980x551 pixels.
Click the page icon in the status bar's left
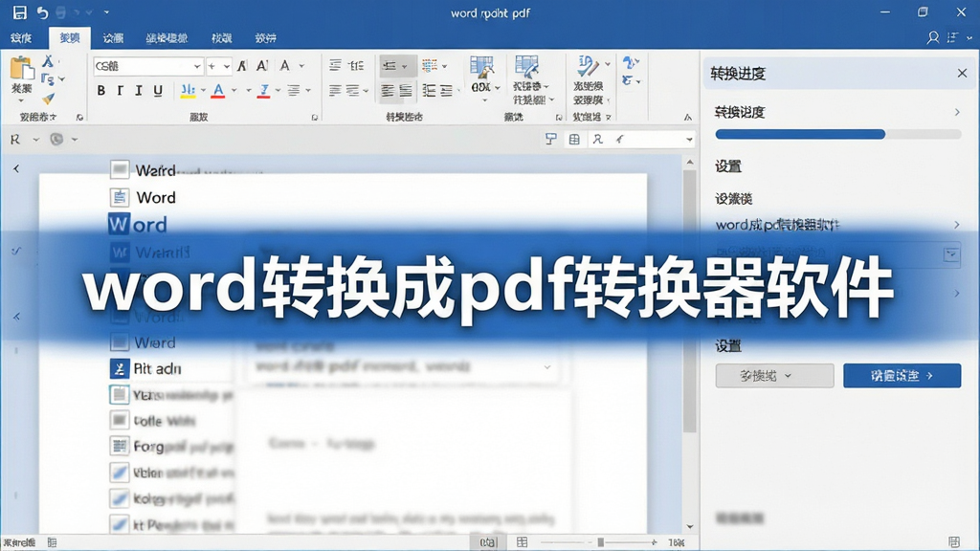pyautogui.click(x=53, y=542)
